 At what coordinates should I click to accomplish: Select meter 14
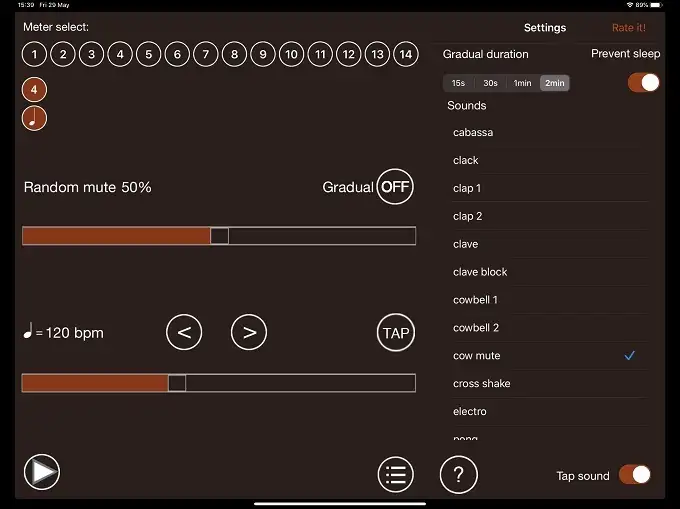pos(406,54)
